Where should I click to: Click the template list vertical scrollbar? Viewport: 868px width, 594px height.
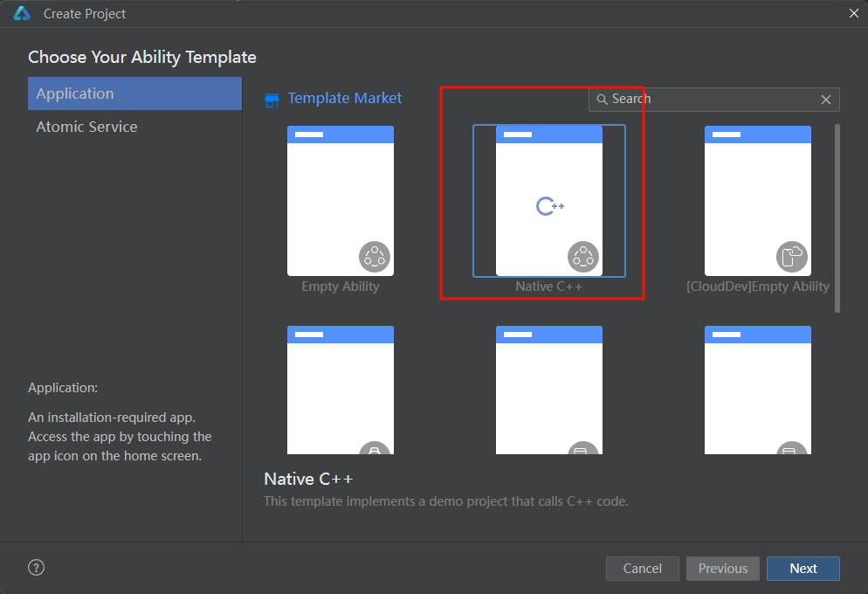pyautogui.click(x=837, y=218)
